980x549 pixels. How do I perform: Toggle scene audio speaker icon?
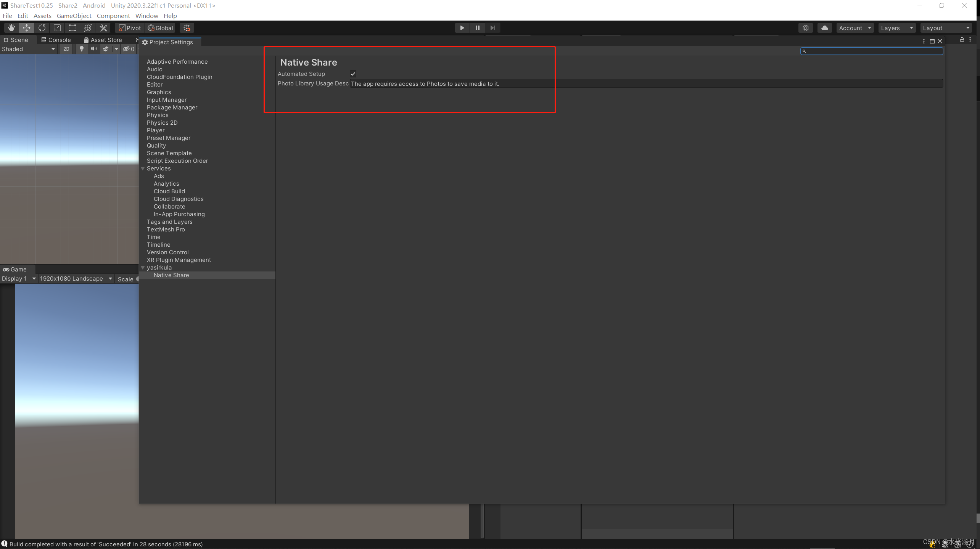[x=93, y=49]
